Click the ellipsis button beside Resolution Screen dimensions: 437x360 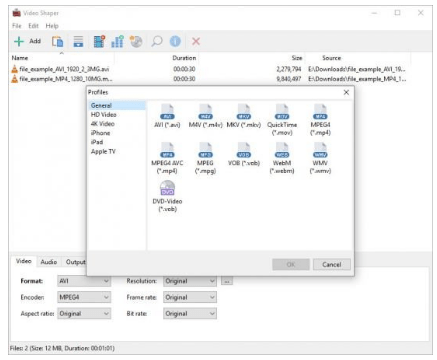tap(227, 281)
